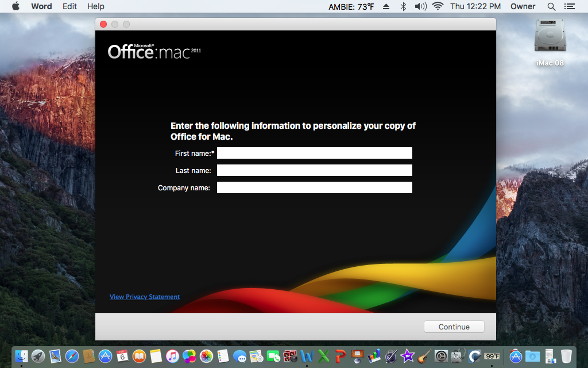Open Maps from the Dock
The image size is (588, 368).
tap(257, 355)
